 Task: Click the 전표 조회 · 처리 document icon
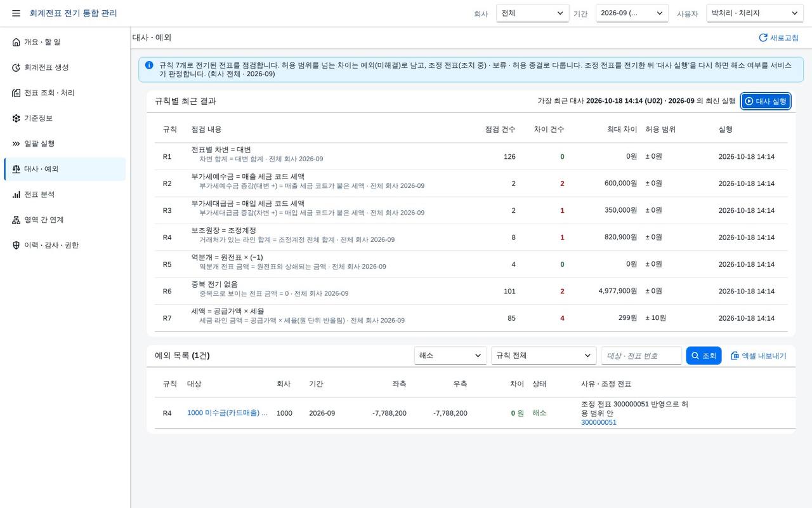pos(16,93)
